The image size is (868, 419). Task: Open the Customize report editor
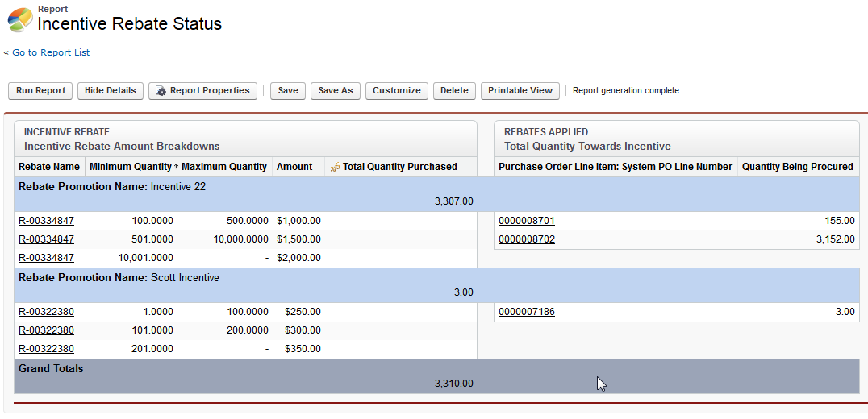point(396,91)
